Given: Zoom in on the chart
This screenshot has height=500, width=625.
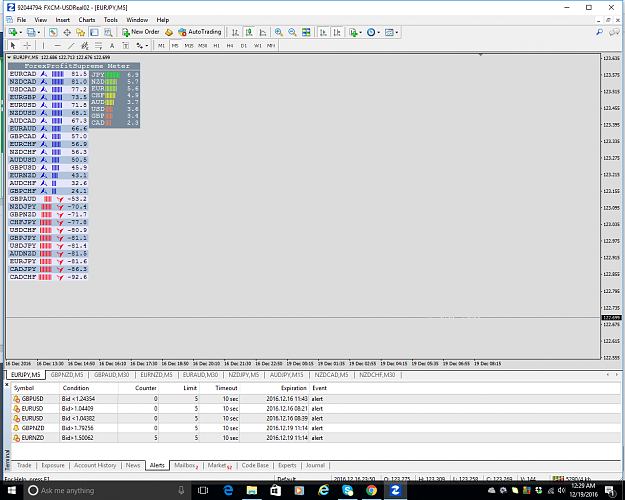Looking at the screenshot, I should click(279, 32).
